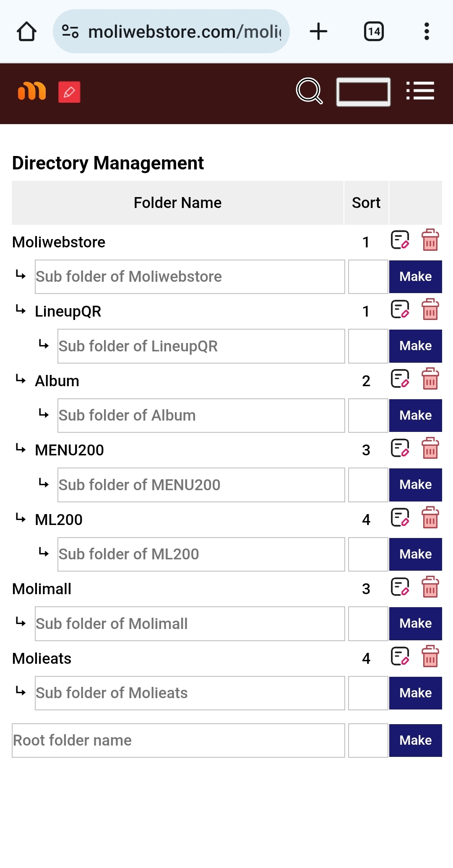Click the red pencil edit icon

point(69,92)
